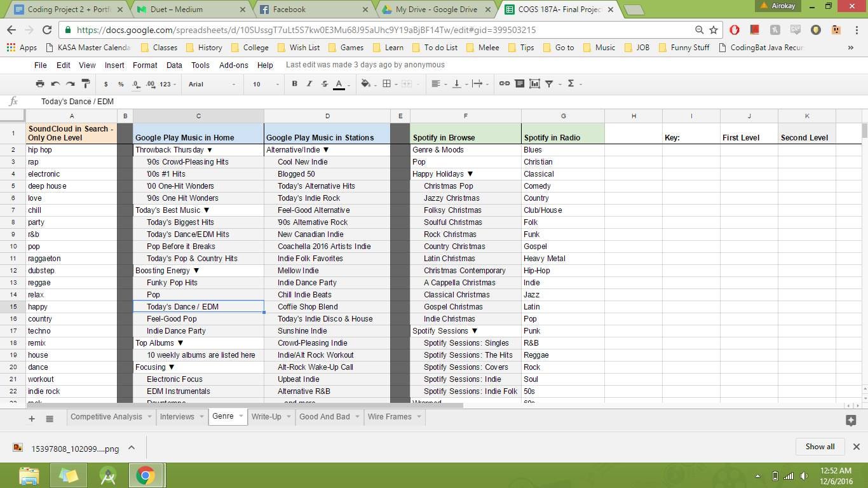Image resolution: width=868 pixels, height=488 pixels.
Task: Apply percent format with the % button
Action: pyautogui.click(x=121, y=84)
